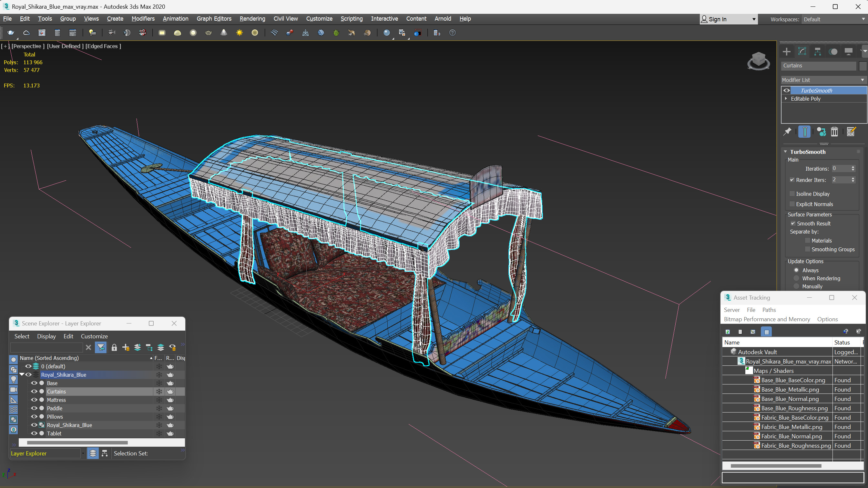Open the Modify command panel tab
The image size is (868, 488).
point(802,52)
